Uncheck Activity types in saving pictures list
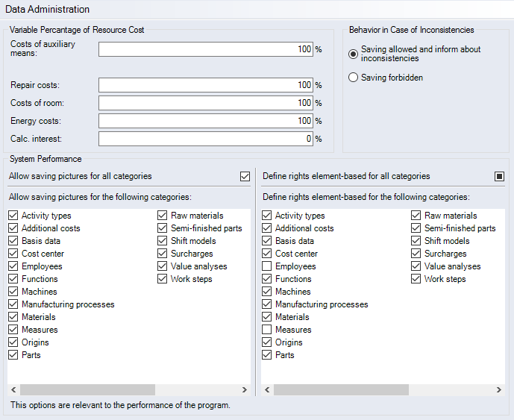The image size is (514, 420). pos(13,216)
